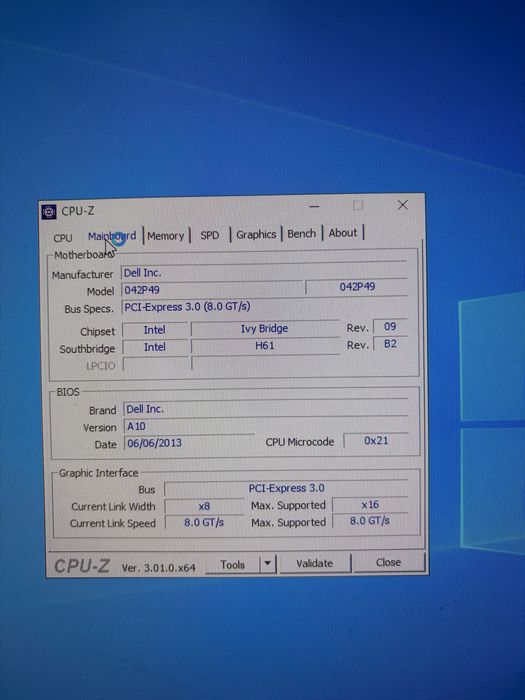
Task: Click BIOS Date value 06/06/2013
Action: [188, 443]
